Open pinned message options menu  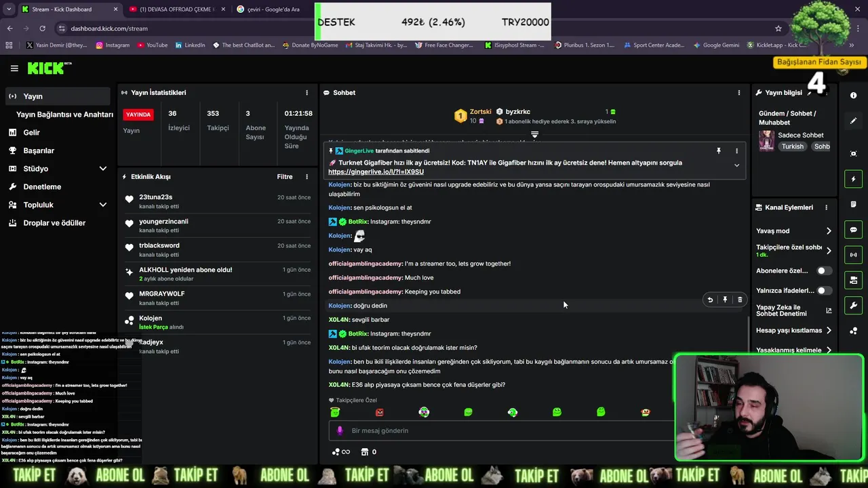[736, 151]
